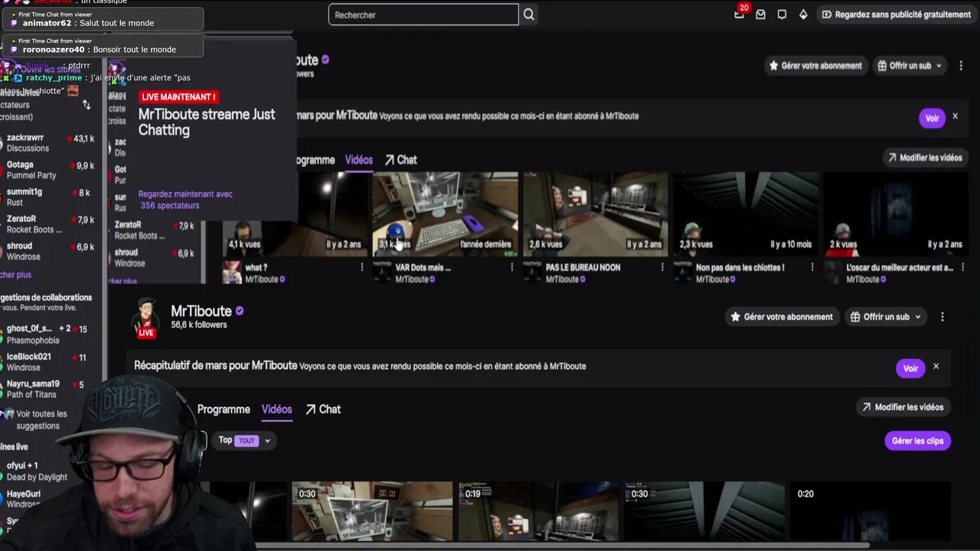The height and width of the screenshot is (551, 980).
Task: Focus the Rechercher search field
Action: [423, 15]
